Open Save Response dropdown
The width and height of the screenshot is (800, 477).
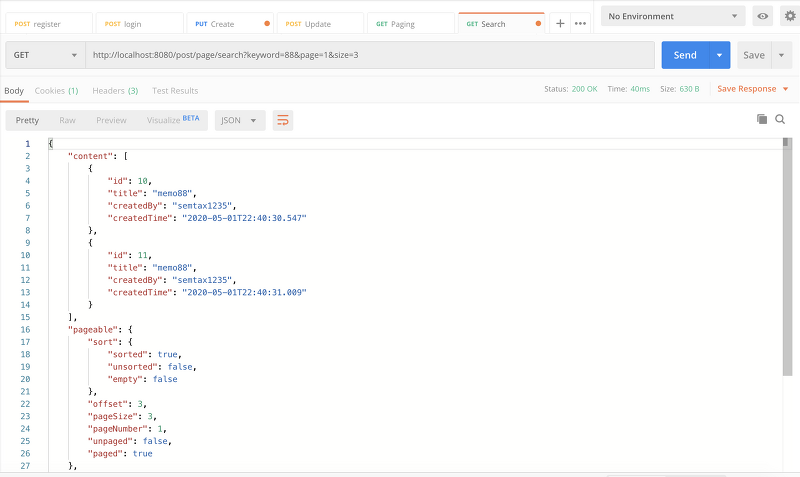(753, 89)
